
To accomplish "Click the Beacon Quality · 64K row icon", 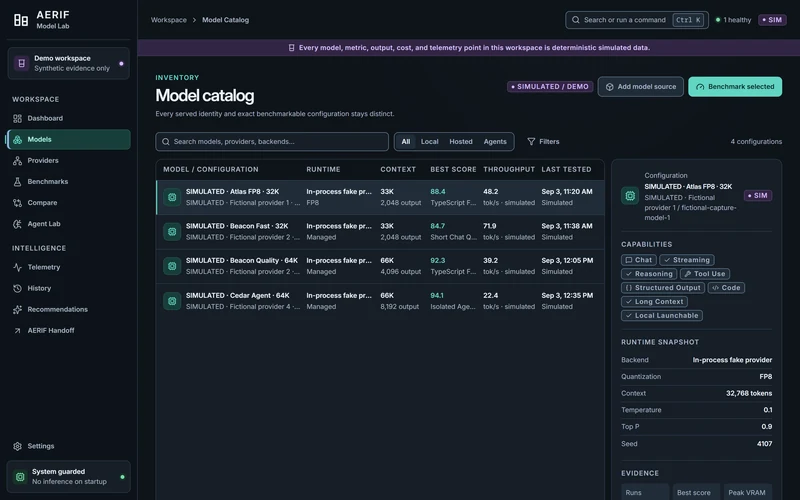I will pos(172,266).
